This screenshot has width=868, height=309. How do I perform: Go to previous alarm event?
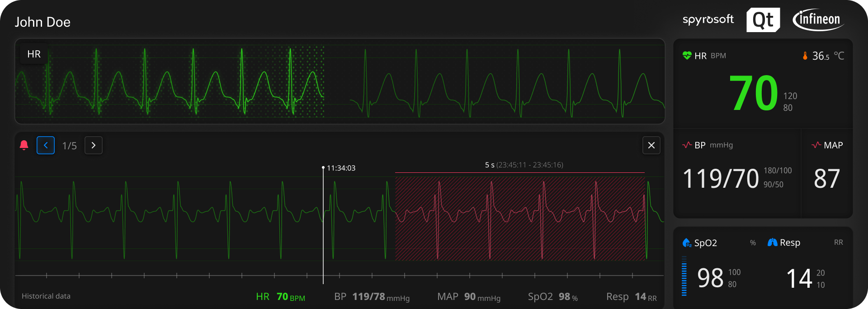[46, 145]
